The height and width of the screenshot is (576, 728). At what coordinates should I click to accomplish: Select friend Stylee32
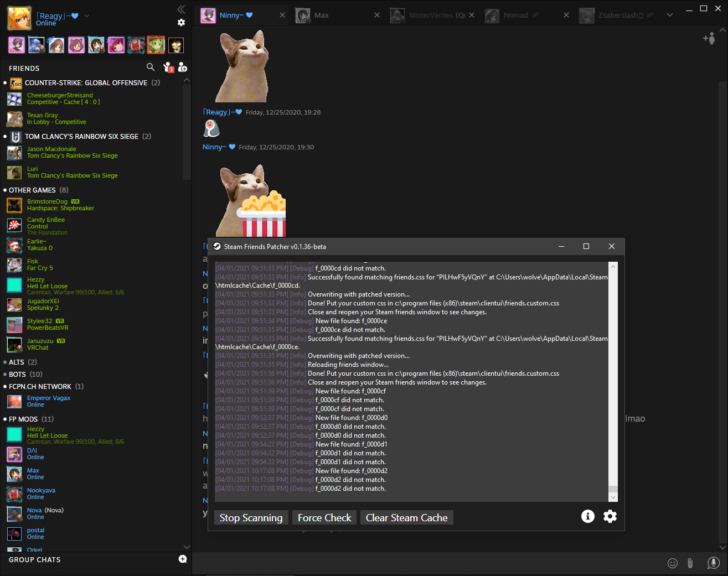coord(93,325)
